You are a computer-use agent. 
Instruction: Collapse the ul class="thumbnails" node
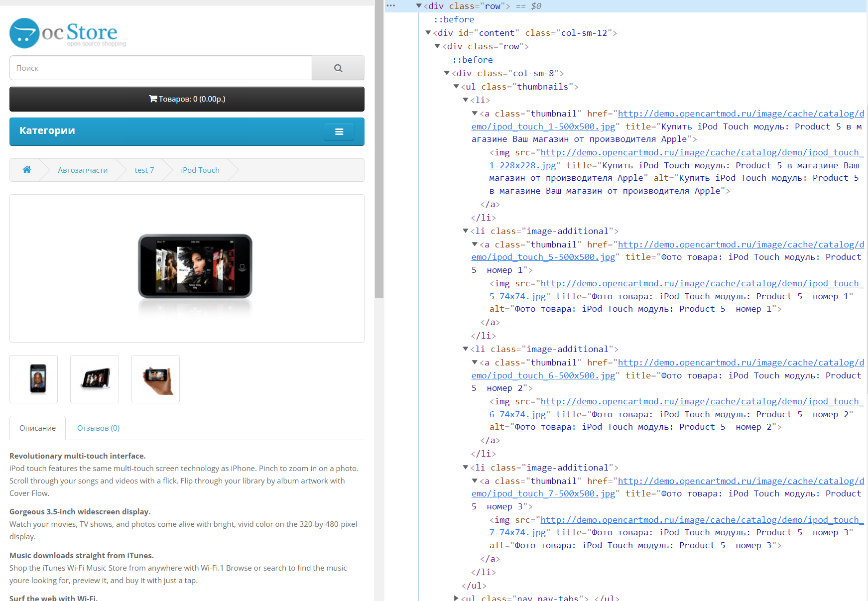click(456, 87)
